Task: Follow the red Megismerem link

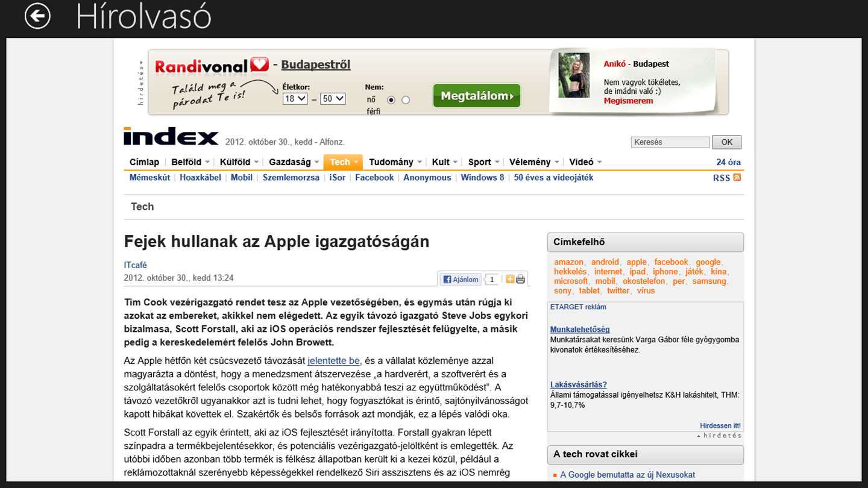Action: 629,101
